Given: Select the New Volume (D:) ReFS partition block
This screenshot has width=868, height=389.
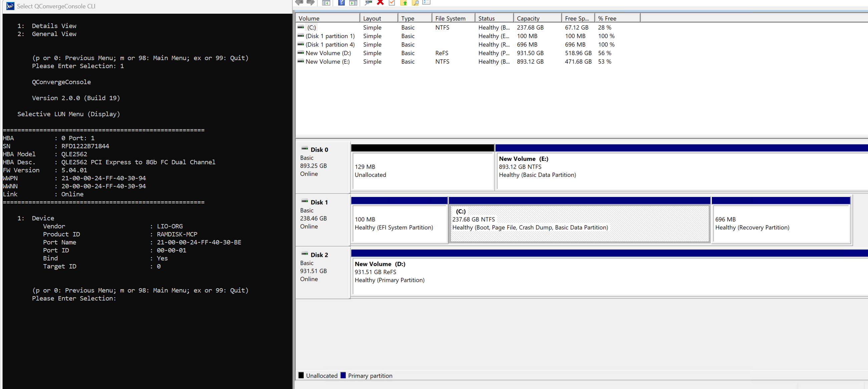Looking at the screenshot, I should click(x=610, y=273).
